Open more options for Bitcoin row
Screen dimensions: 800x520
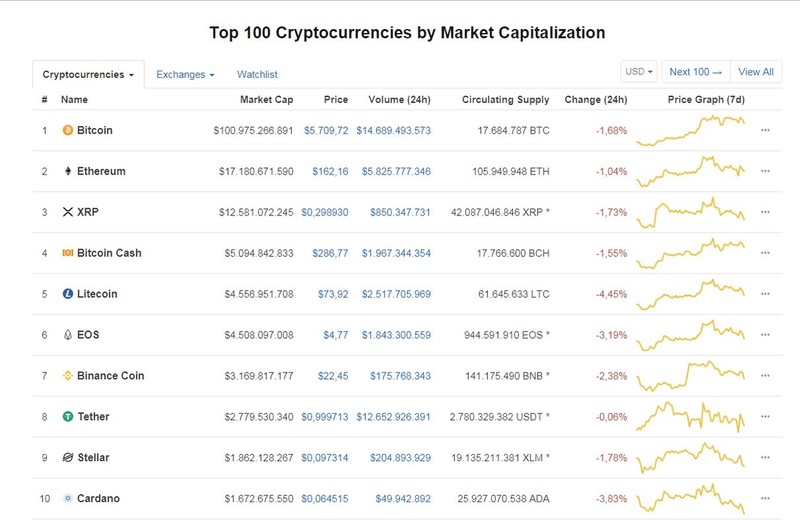pos(765,130)
